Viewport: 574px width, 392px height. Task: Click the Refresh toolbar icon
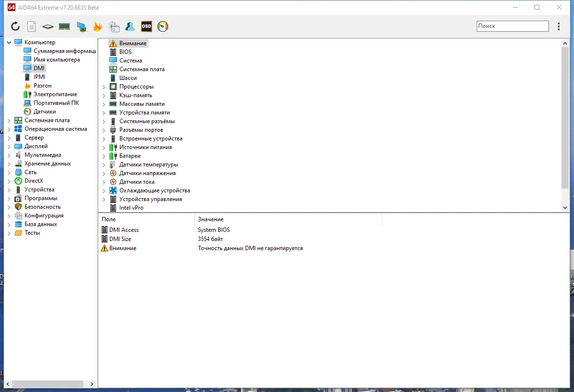15,26
